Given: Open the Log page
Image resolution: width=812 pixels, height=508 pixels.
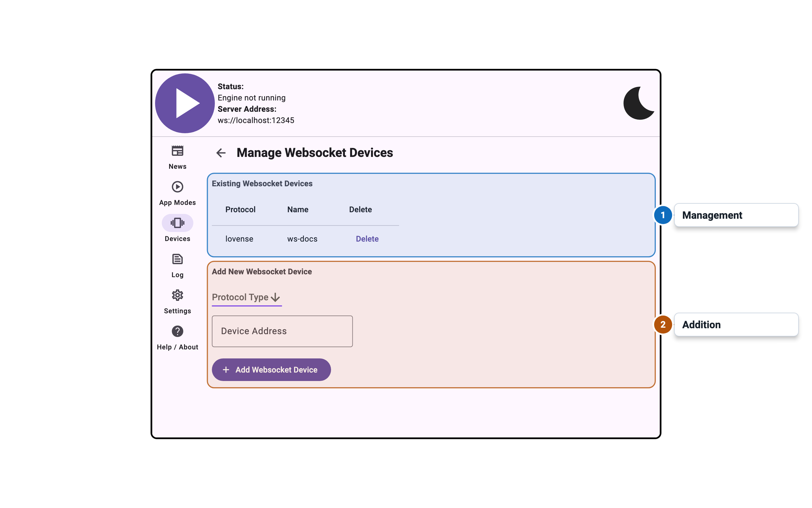Looking at the screenshot, I should click(177, 266).
